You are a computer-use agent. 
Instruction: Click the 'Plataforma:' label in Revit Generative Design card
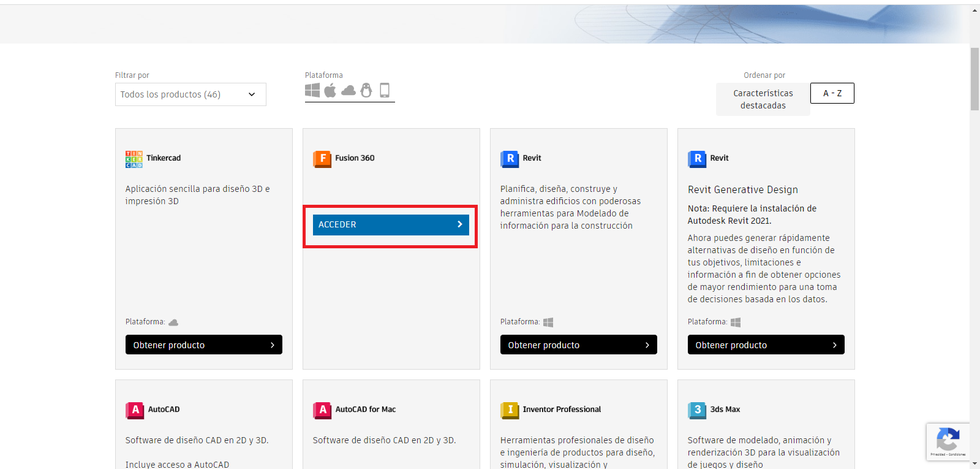pyautogui.click(x=707, y=322)
